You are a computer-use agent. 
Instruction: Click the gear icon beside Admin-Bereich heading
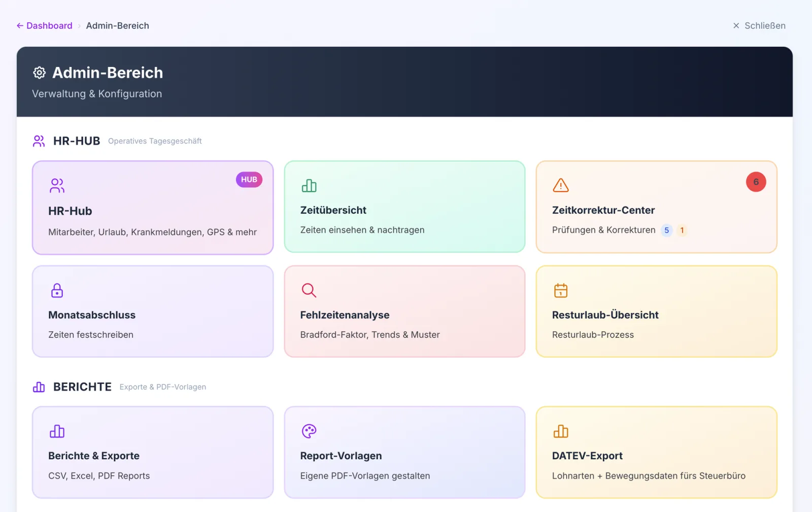[x=39, y=73]
